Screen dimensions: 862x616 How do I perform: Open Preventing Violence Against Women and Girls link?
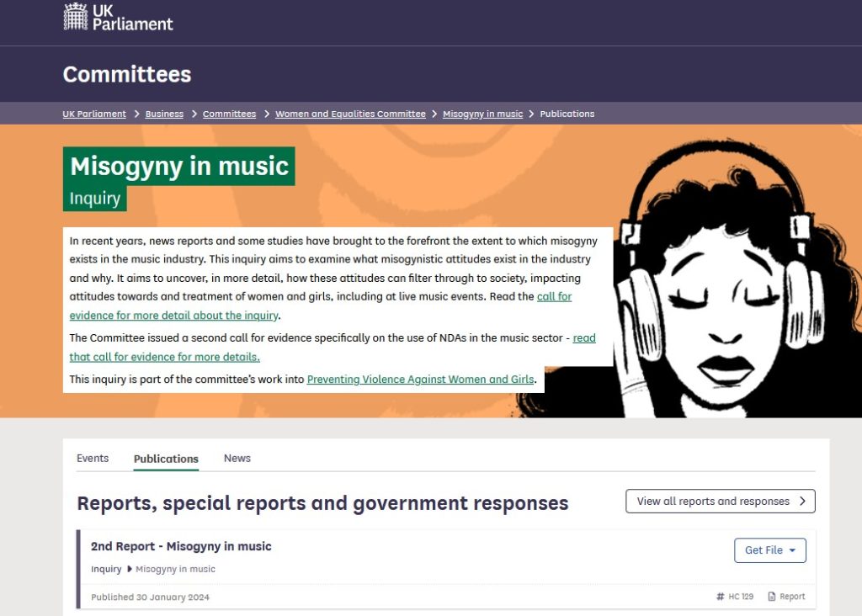[420, 380]
